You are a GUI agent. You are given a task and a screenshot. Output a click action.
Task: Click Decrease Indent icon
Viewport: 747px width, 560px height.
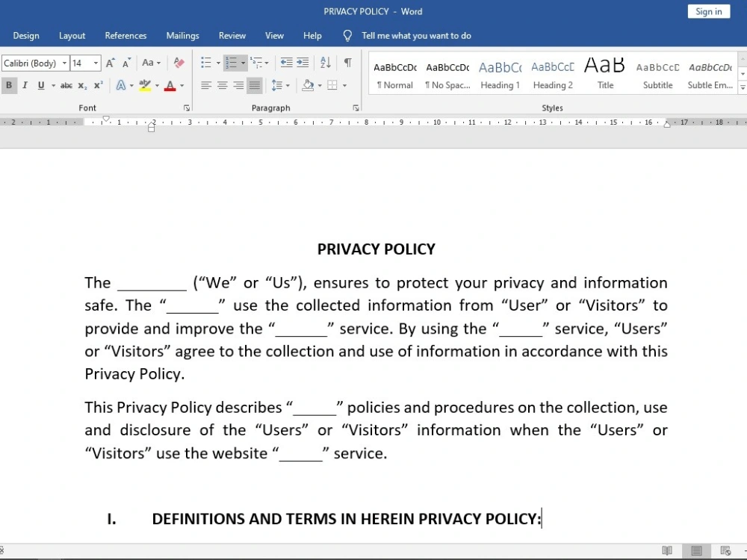point(286,63)
